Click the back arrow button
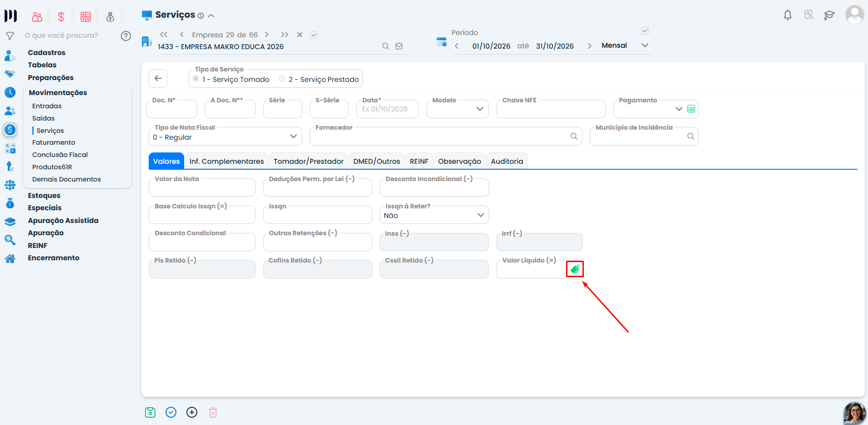 pyautogui.click(x=158, y=78)
